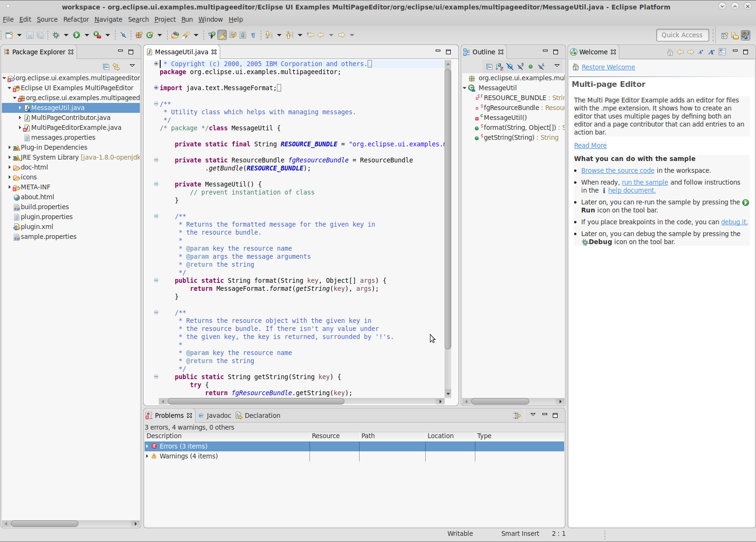The image size is (756, 542).
Task: Toggle Skip All Breakpoints
Action: point(123,35)
